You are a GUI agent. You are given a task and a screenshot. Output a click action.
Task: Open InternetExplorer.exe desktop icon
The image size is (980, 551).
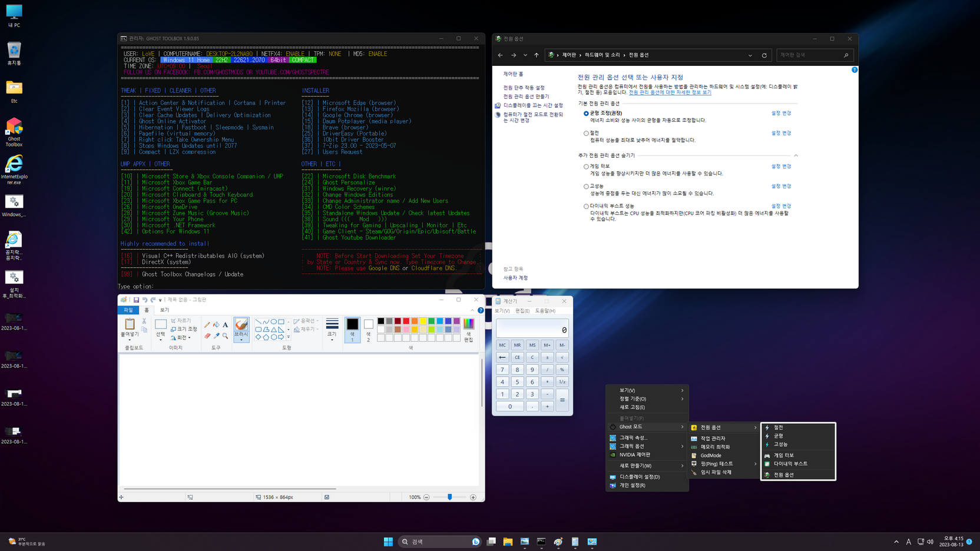point(14,170)
